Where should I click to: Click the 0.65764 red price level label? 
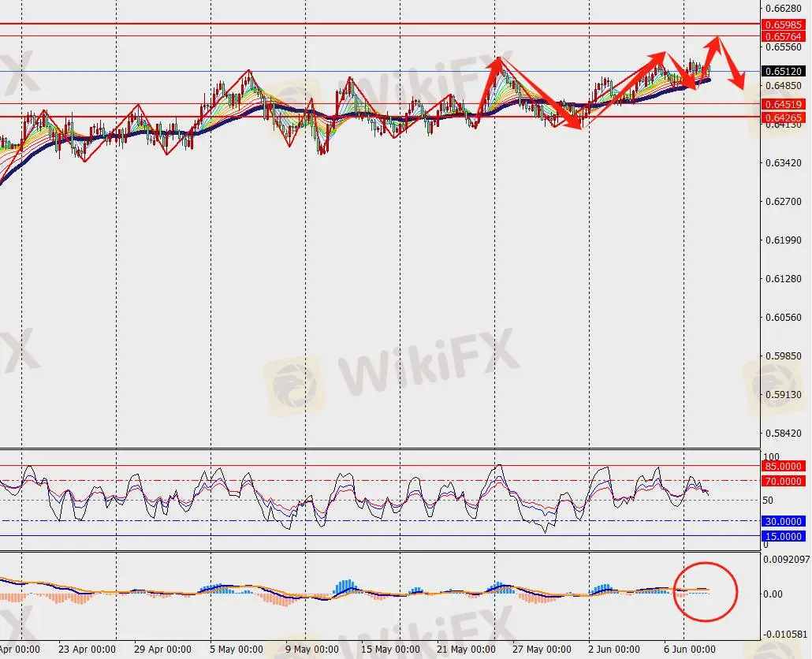[x=784, y=36]
